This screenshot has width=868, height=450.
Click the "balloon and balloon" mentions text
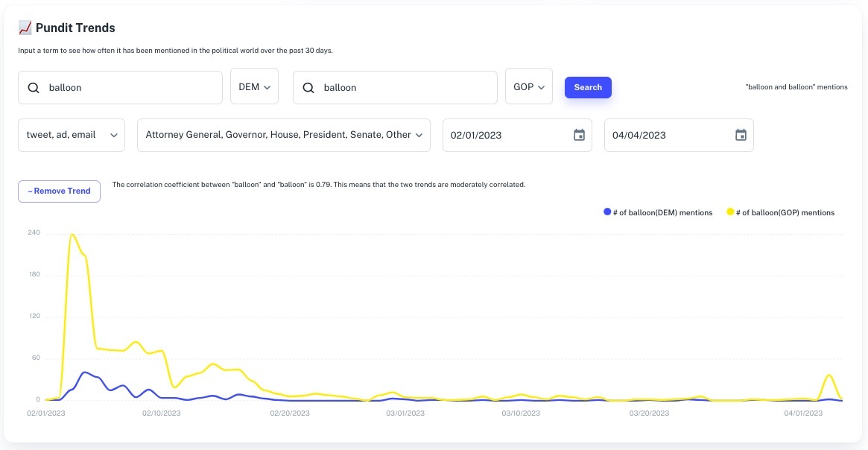click(796, 87)
